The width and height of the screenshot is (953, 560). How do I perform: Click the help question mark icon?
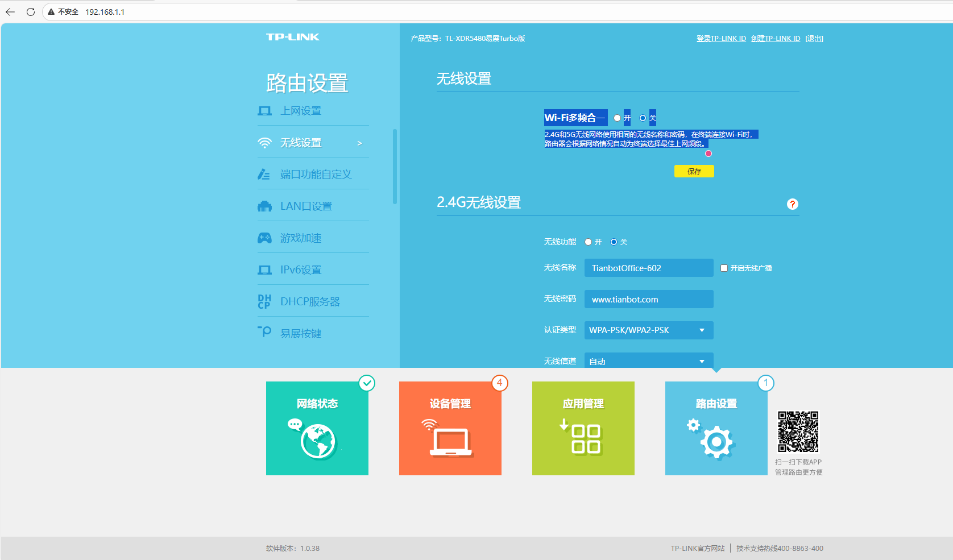(792, 204)
